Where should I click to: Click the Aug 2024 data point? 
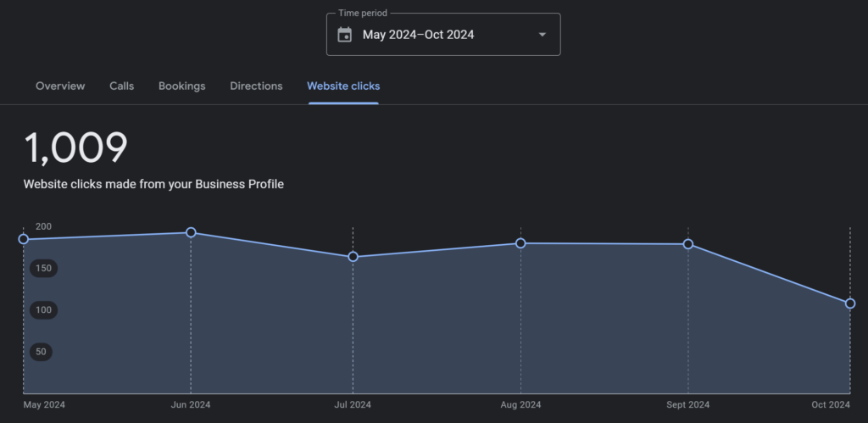pos(521,243)
